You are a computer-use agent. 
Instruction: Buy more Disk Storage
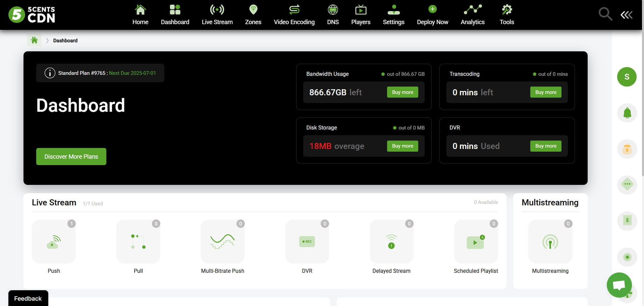402,146
